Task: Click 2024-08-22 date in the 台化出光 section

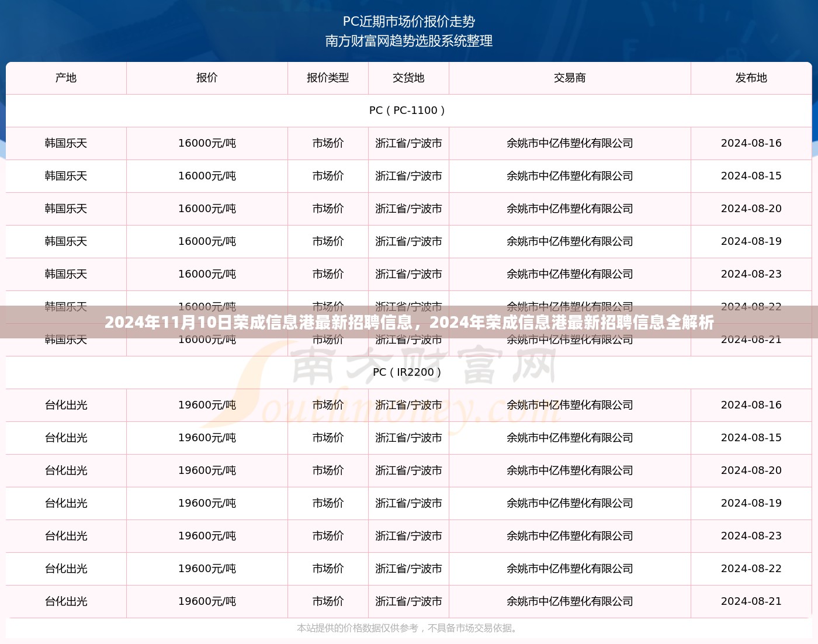Action: point(751,569)
